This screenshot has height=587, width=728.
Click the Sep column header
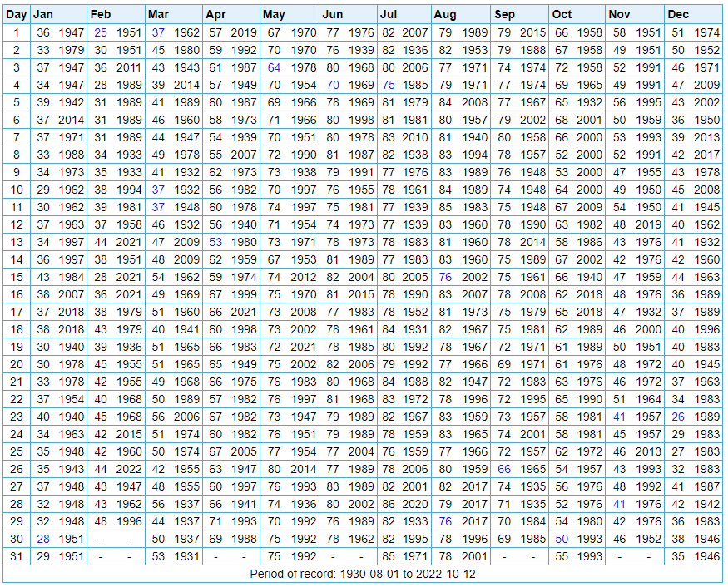(504, 14)
